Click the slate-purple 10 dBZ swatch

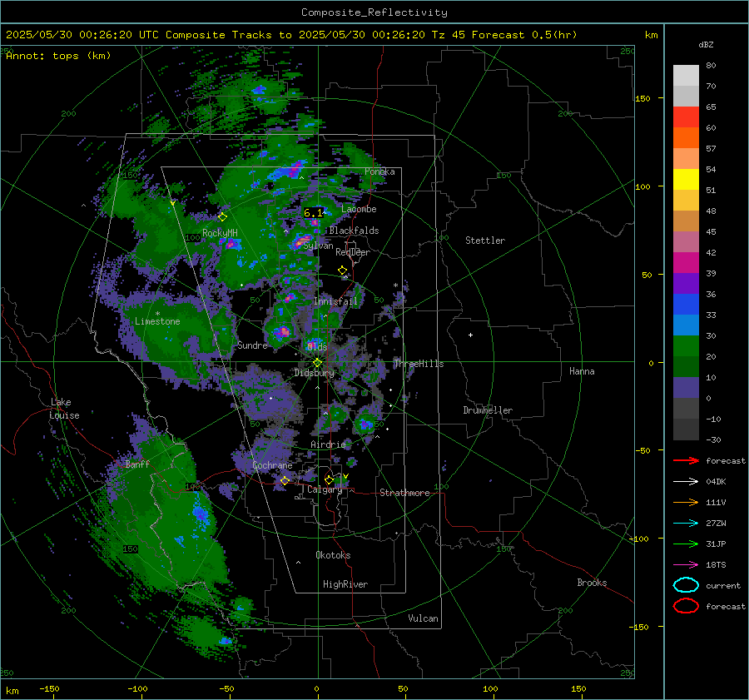686,387
